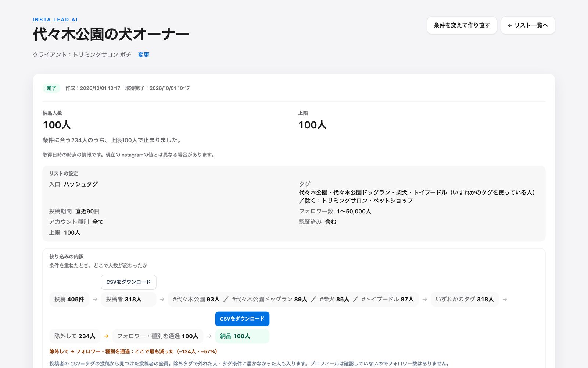Click the リストの設定 section heading

[64, 173]
